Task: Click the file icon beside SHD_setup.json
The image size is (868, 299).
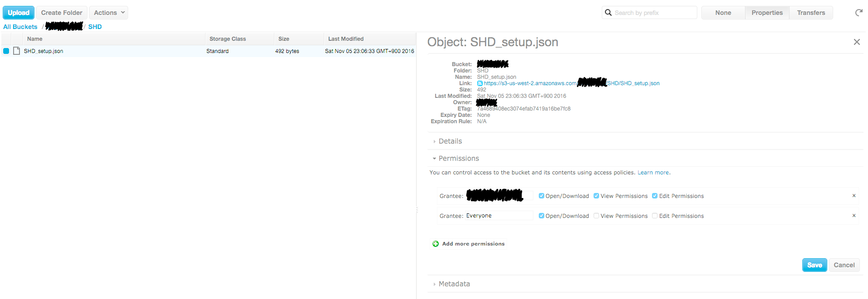Action: click(17, 51)
